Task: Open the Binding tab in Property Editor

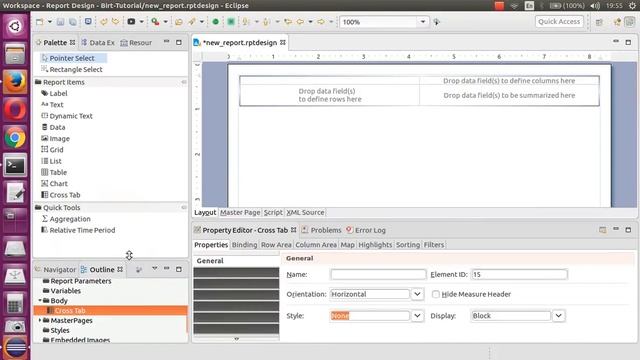Action: (x=244, y=245)
